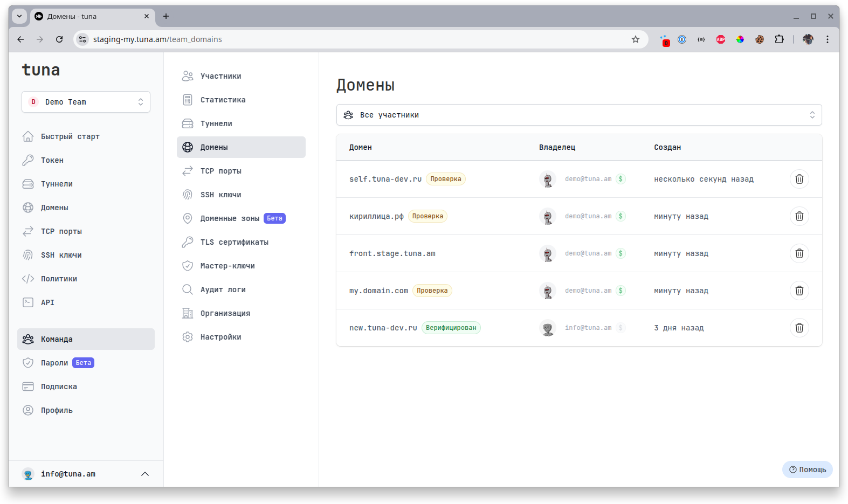Open Организация page

(241, 313)
